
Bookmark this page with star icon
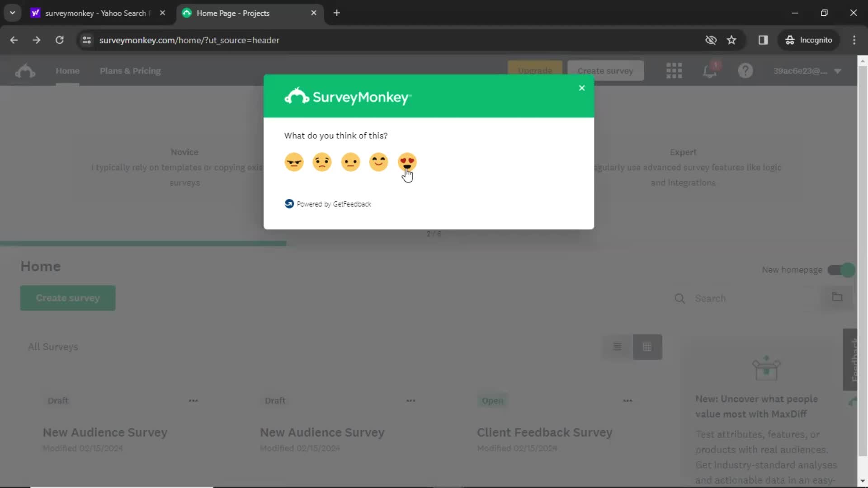coord(731,40)
